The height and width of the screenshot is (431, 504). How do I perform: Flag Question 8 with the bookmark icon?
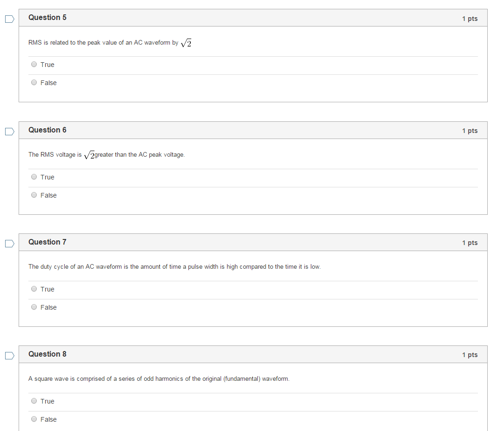coord(10,356)
